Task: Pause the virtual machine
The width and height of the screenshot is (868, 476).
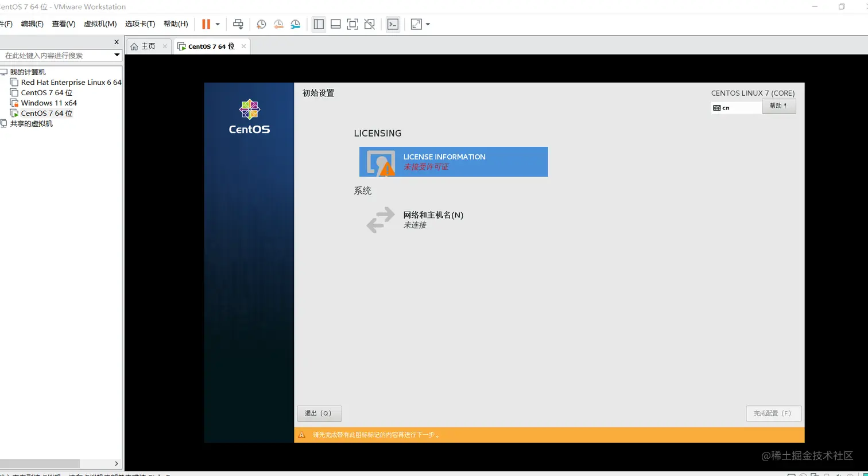Action: [x=206, y=24]
